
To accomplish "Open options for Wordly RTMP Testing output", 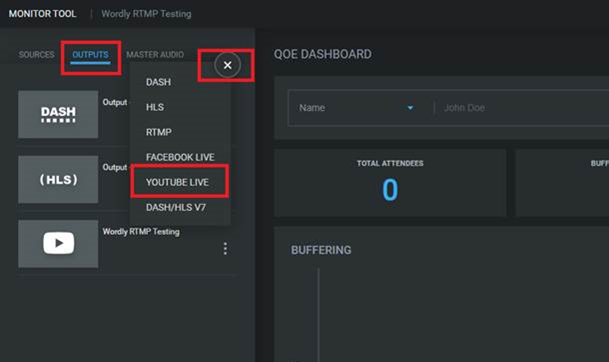I will pyautogui.click(x=225, y=249).
